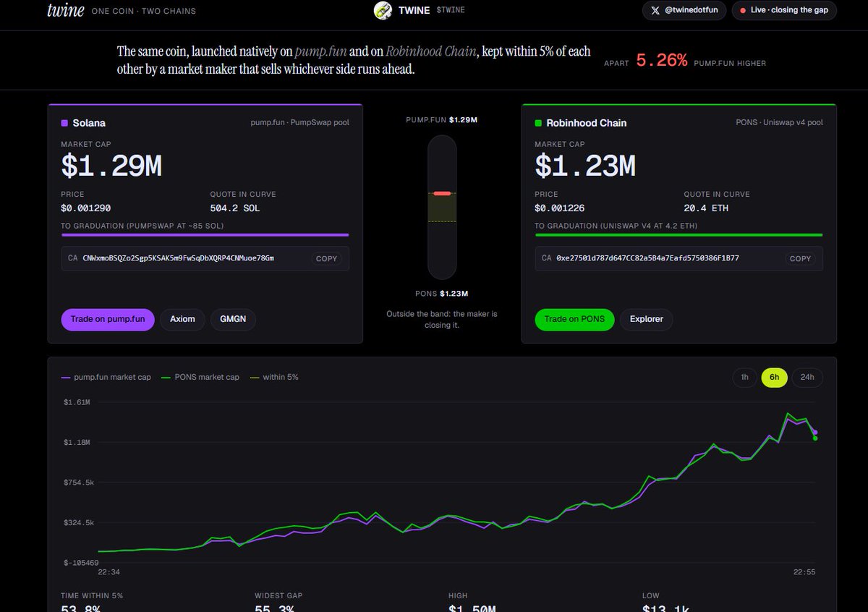Click the $1.29M Solana market cap
This screenshot has height=612, width=868.
(111, 166)
